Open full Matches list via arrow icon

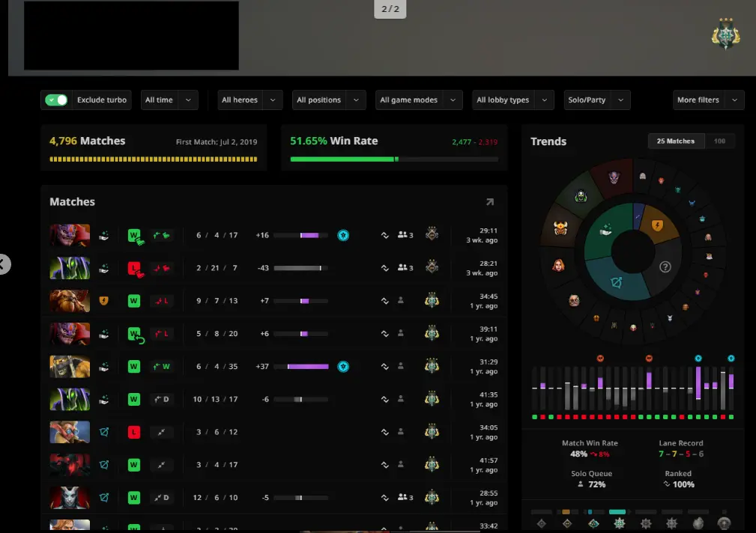[x=489, y=202]
